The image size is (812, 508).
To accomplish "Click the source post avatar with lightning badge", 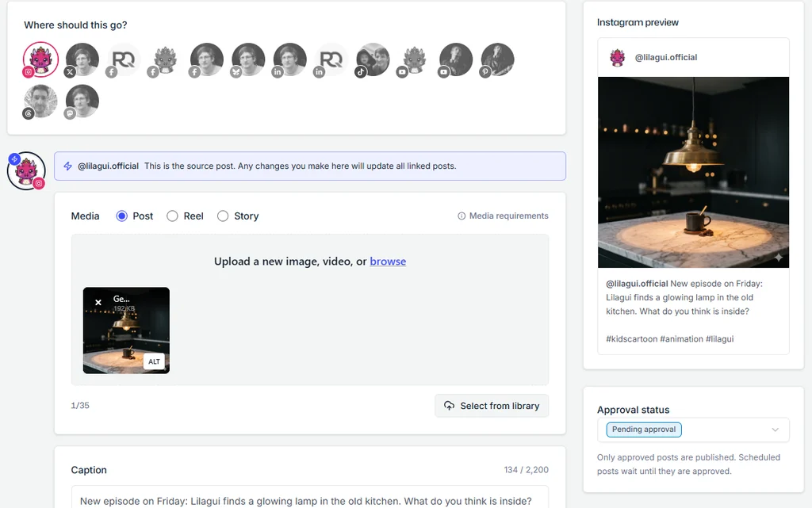I will click(26, 170).
